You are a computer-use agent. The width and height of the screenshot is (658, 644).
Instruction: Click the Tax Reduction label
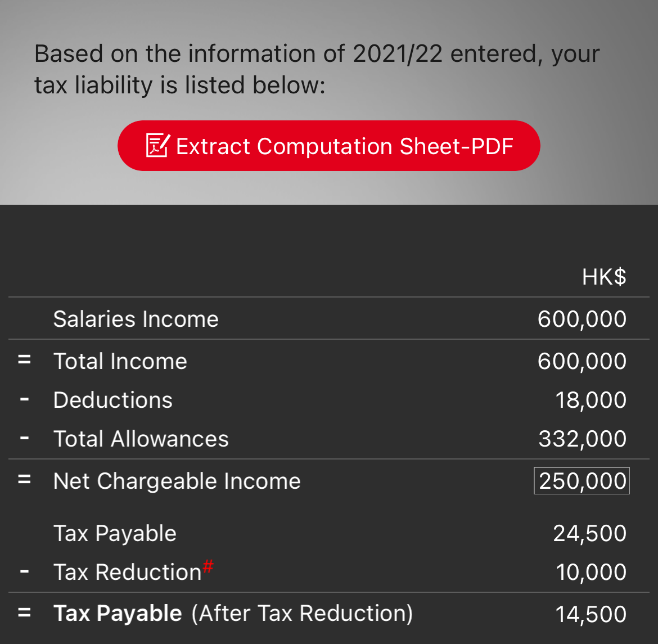coord(128,572)
